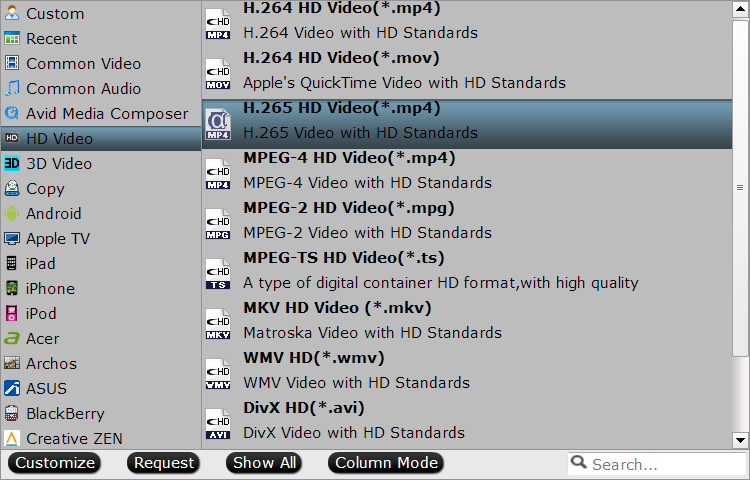
Task: Pick the MKV HD Video format icon
Action: (x=218, y=324)
